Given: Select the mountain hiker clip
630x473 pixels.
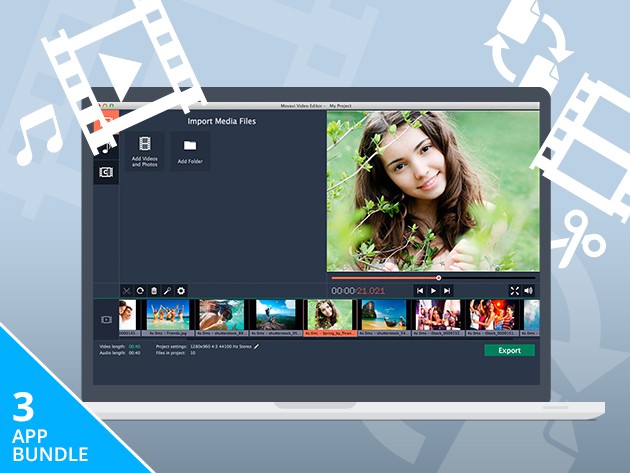Looking at the screenshot, I should coord(276,317).
